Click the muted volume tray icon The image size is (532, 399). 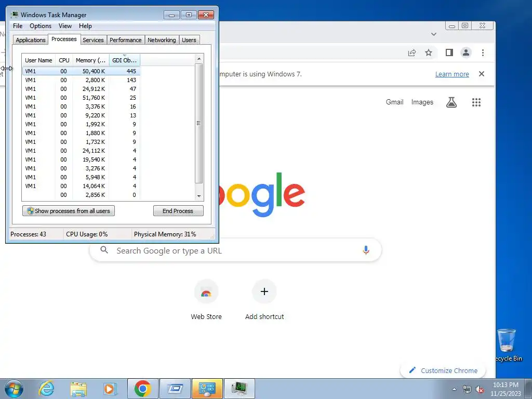pos(480,390)
